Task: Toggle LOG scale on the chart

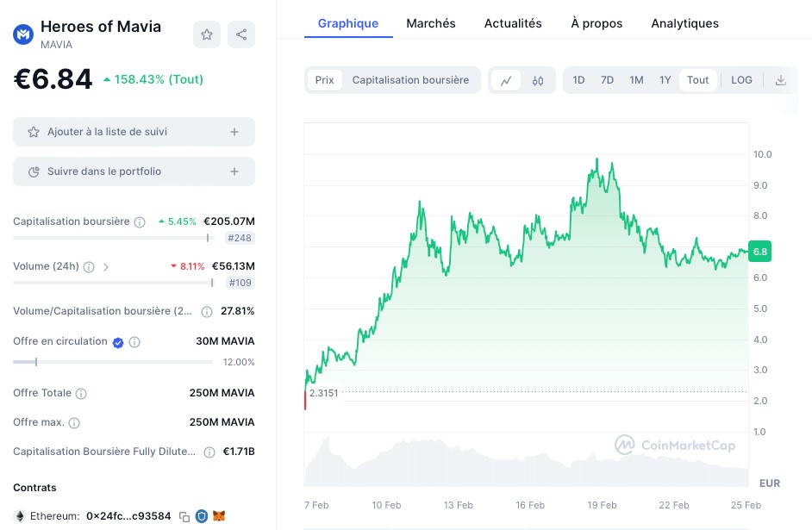Action: 741,79
